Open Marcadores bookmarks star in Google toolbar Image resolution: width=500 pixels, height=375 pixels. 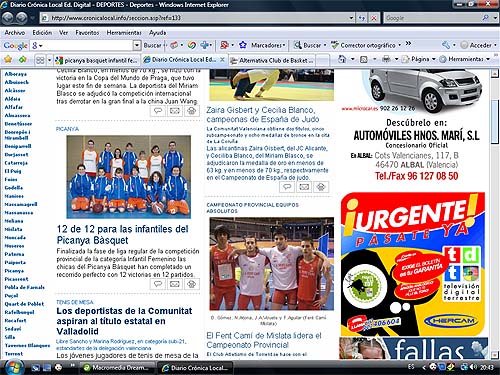(243, 45)
